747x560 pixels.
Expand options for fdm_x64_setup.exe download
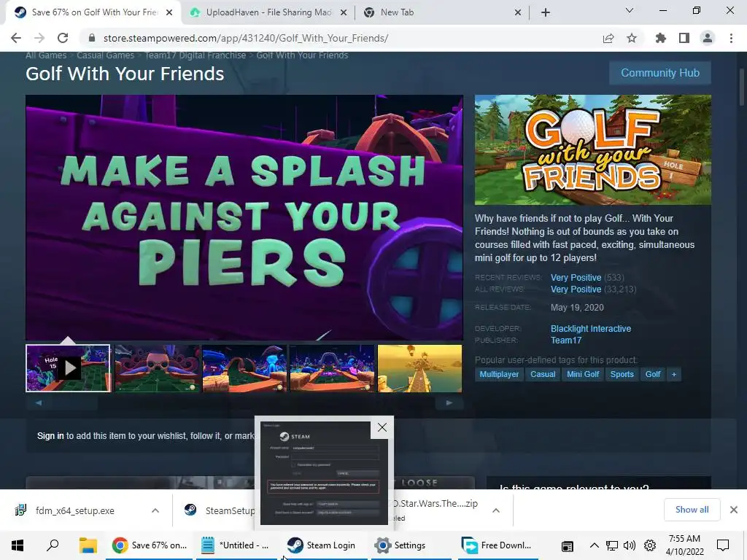155,510
